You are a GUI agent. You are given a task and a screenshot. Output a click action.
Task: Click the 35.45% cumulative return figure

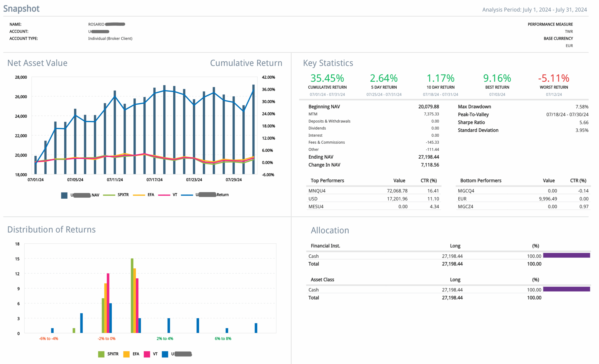[x=327, y=78]
